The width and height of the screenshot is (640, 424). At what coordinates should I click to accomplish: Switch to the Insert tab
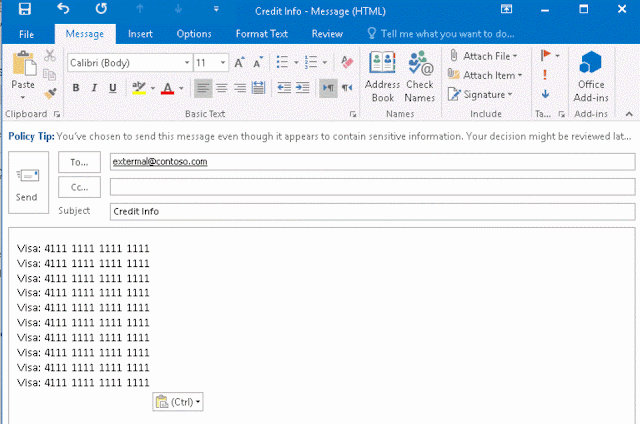pos(140,34)
